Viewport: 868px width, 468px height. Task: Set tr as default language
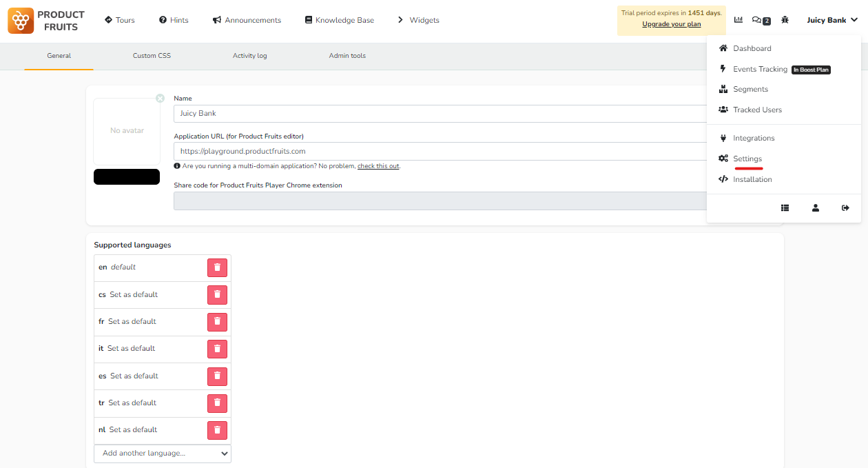pyautogui.click(x=132, y=403)
